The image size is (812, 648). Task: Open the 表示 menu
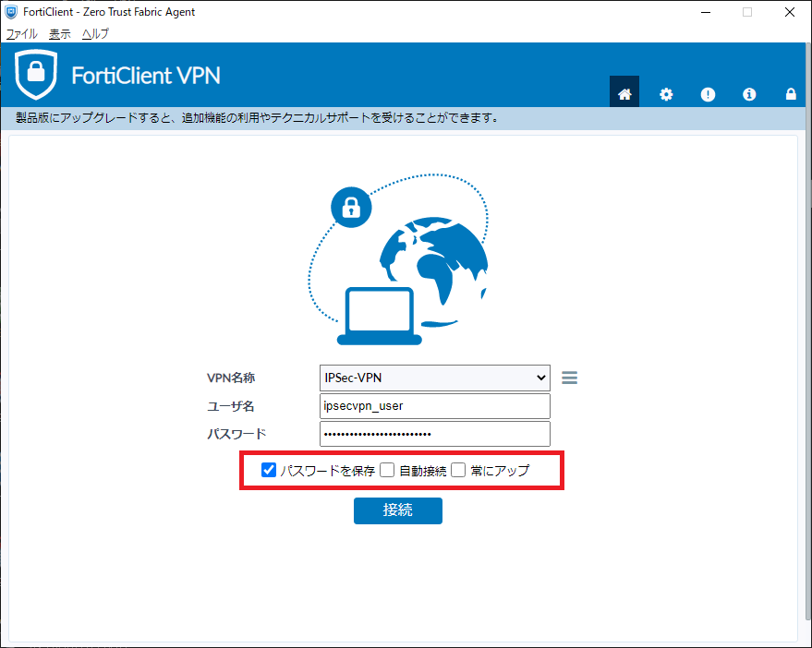pos(59,33)
